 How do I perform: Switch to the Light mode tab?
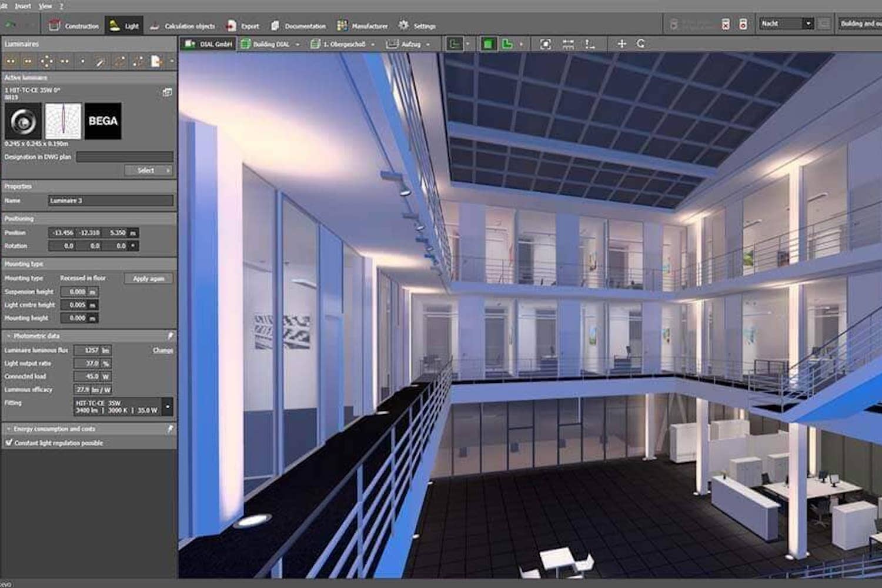(x=124, y=26)
